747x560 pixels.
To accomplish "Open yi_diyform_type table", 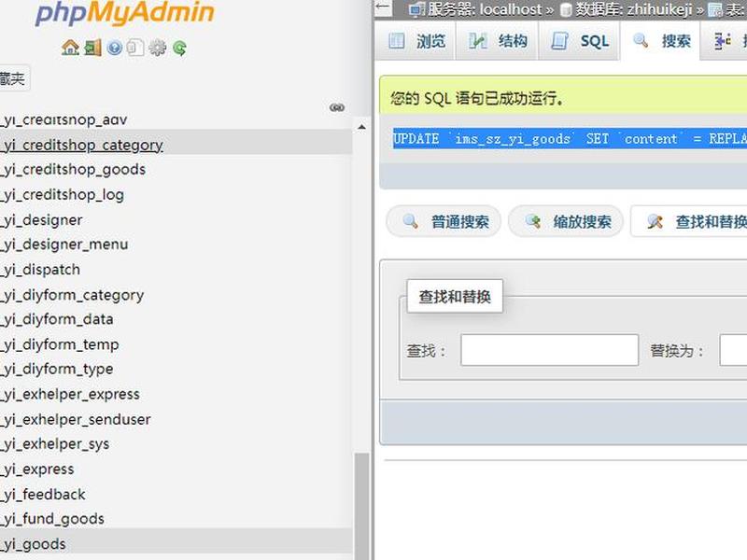I will click(57, 370).
